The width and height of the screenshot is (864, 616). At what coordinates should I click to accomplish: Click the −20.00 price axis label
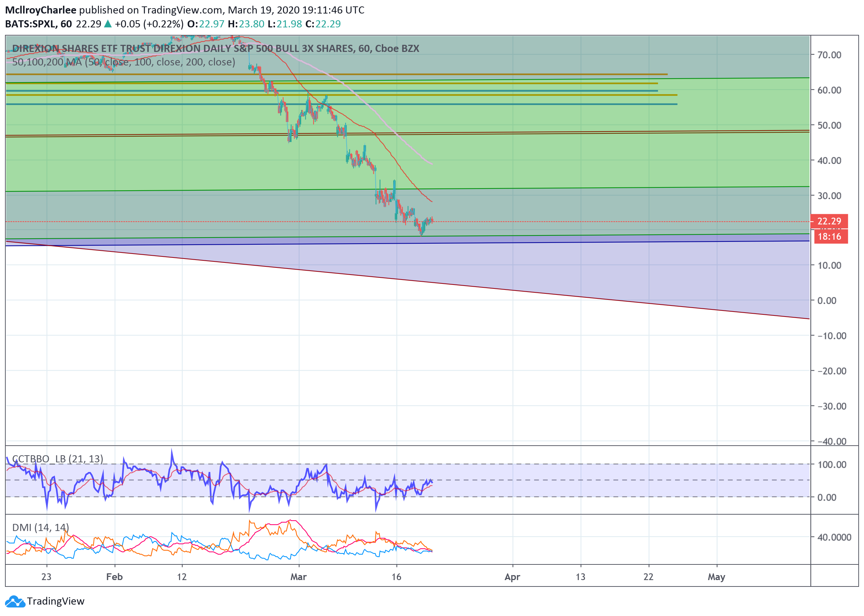coord(832,371)
